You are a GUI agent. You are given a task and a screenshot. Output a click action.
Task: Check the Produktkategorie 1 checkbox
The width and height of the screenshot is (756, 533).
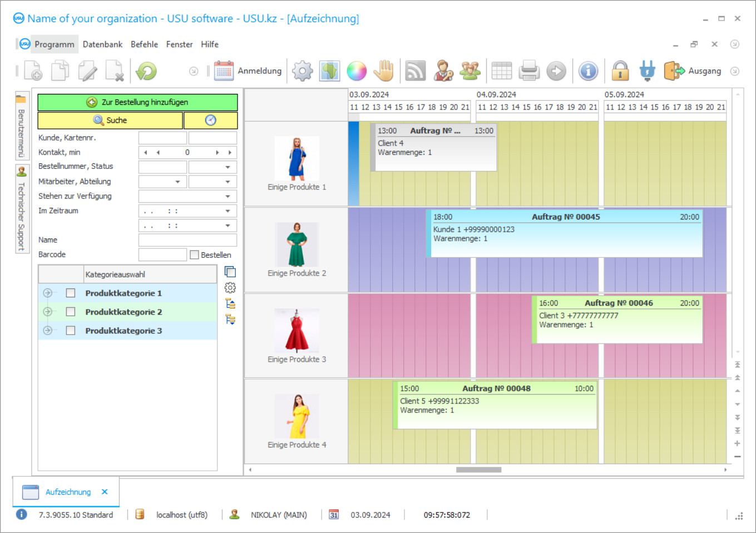70,293
